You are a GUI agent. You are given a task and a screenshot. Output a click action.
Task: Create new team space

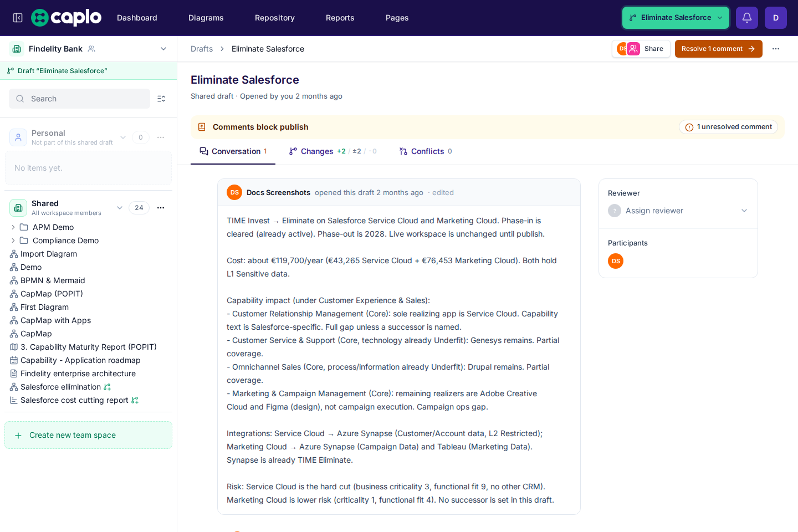point(89,435)
